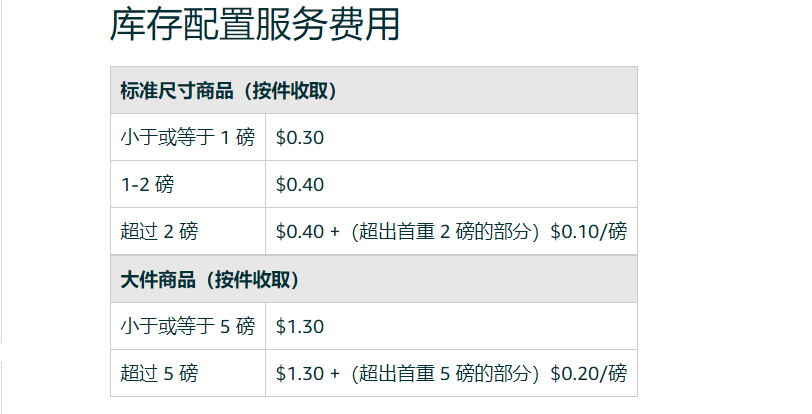Click the 超过 2 磅 cell

pos(159,232)
